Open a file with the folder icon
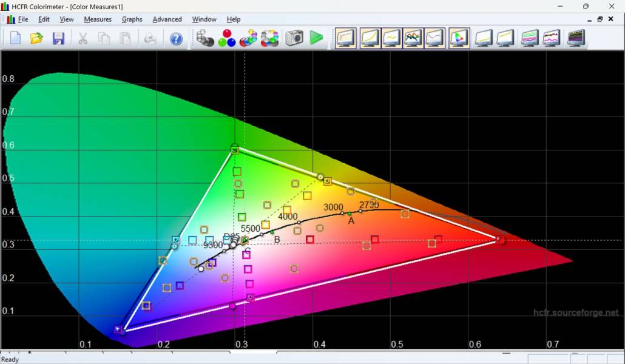The image size is (625, 364). pos(36,39)
